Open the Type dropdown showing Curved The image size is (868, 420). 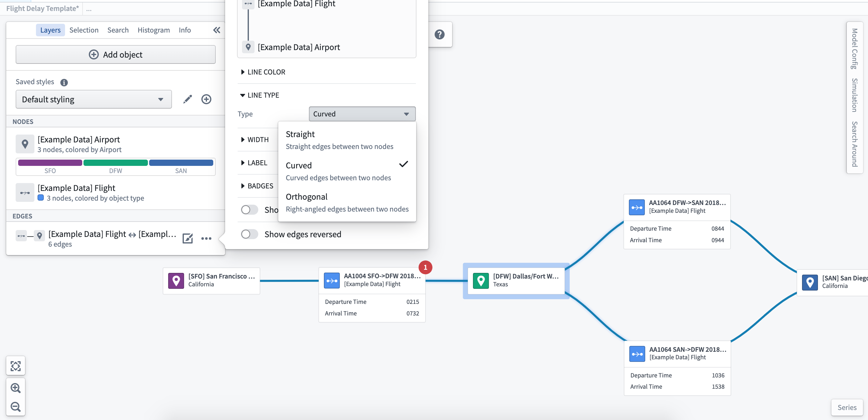(x=362, y=114)
